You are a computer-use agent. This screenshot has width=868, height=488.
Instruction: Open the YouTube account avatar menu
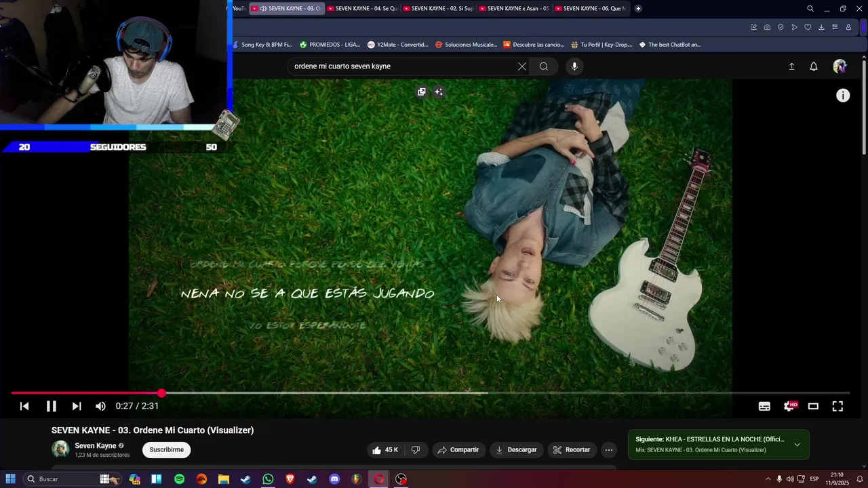click(x=840, y=66)
